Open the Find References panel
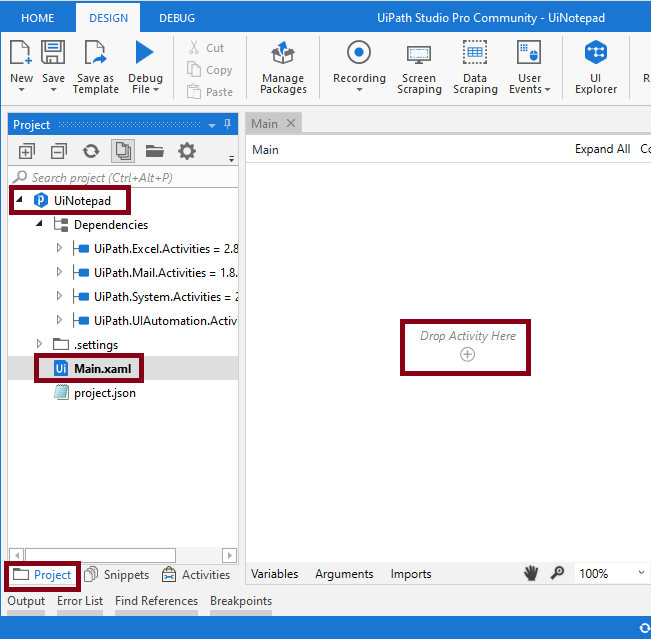Screen dimensions: 651x640 pos(157,601)
